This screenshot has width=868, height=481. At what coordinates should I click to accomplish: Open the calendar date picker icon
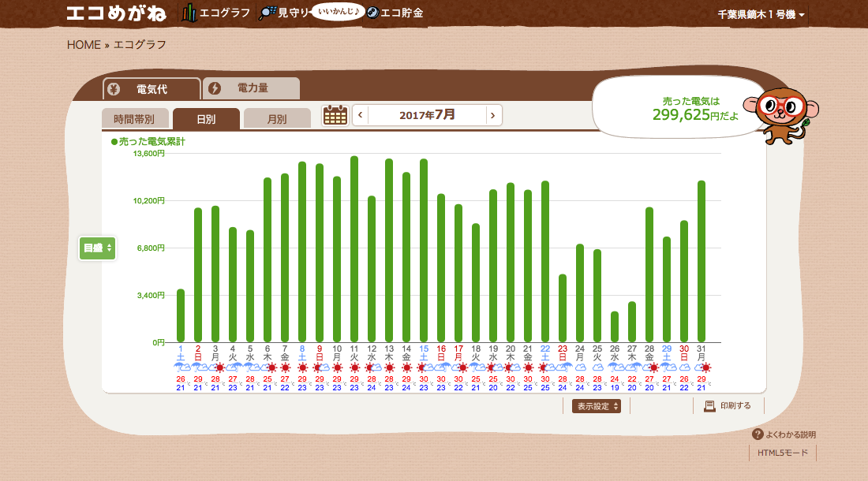[335, 115]
